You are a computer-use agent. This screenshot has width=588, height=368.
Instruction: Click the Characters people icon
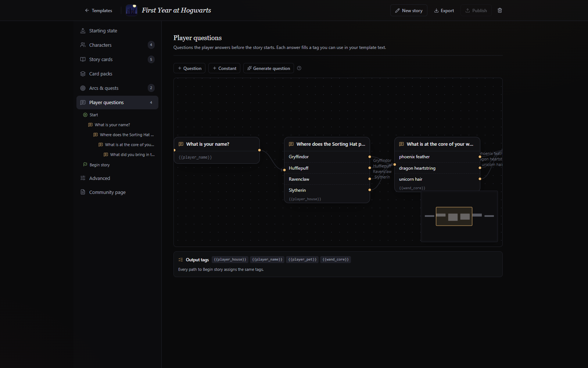(x=83, y=45)
